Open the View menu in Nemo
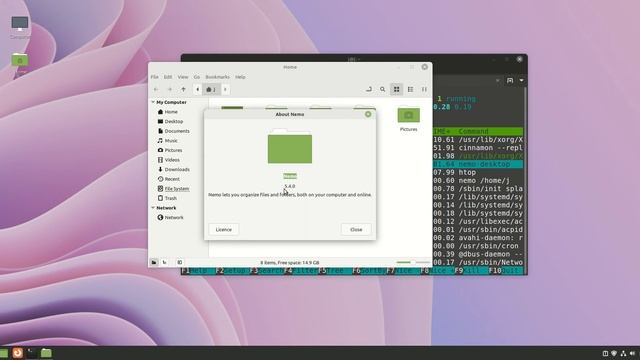The width and height of the screenshot is (640, 360). 183,77
